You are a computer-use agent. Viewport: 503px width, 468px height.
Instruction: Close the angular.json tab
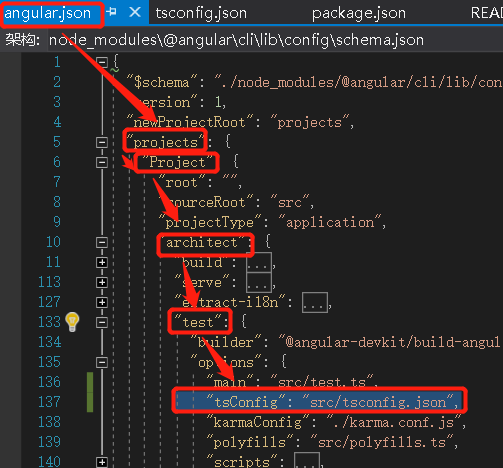pos(135,13)
